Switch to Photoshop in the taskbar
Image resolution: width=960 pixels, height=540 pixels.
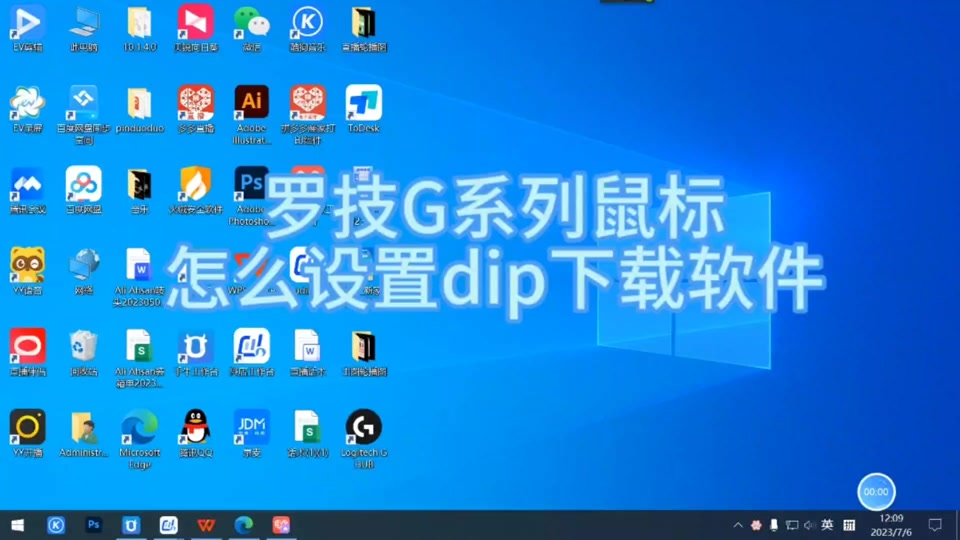[93, 525]
